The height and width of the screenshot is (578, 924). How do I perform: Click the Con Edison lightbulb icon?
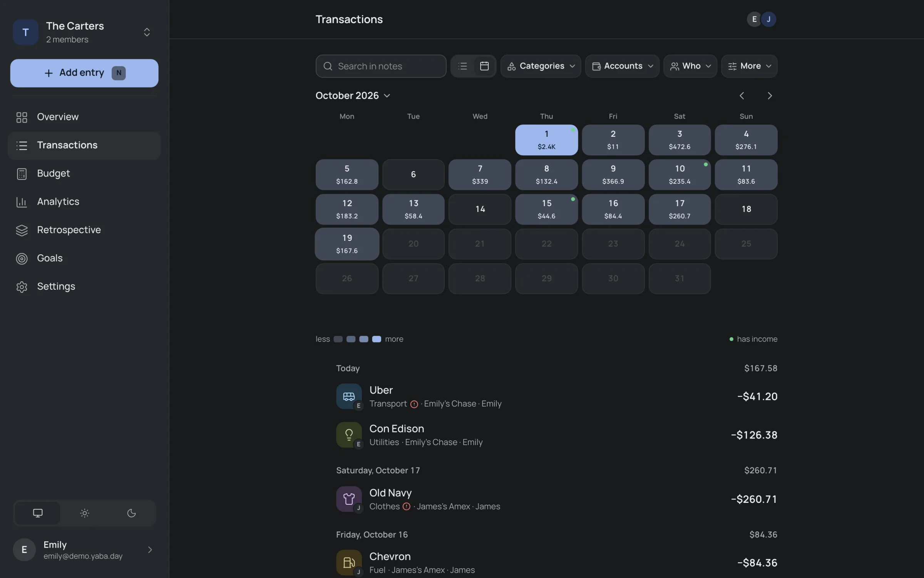click(x=349, y=435)
